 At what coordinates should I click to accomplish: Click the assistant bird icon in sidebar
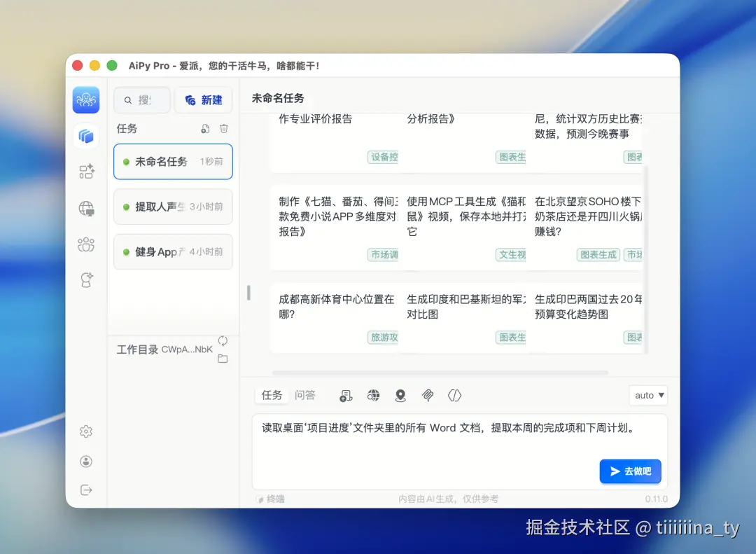86,279
